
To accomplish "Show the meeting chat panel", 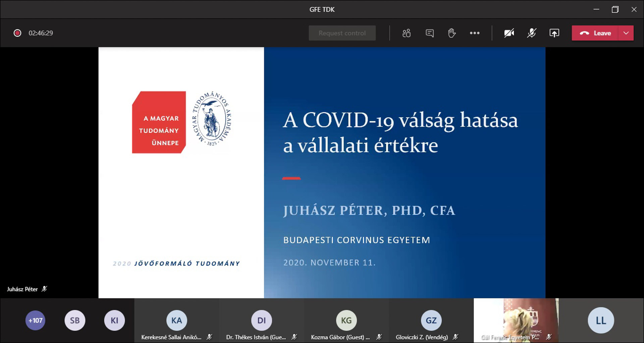I will tap(430, 33).
